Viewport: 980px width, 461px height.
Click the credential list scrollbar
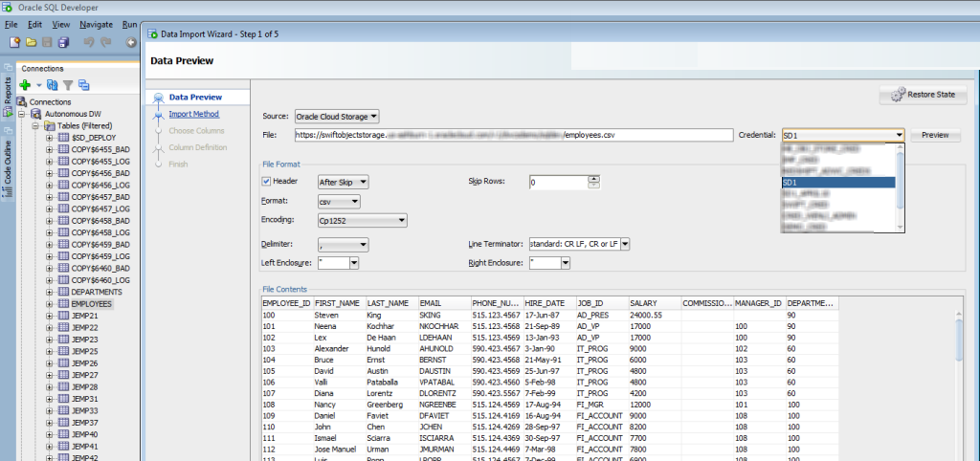900,187
